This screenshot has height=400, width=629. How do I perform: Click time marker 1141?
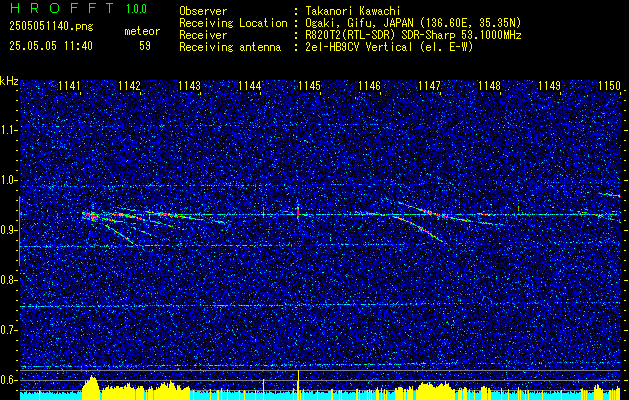(70, 85)
